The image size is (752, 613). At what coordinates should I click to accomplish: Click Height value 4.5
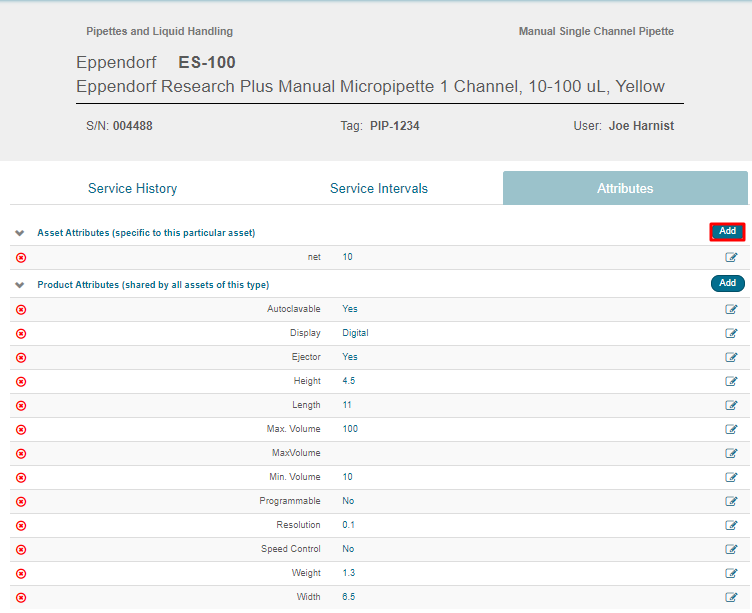coord(349,381)
